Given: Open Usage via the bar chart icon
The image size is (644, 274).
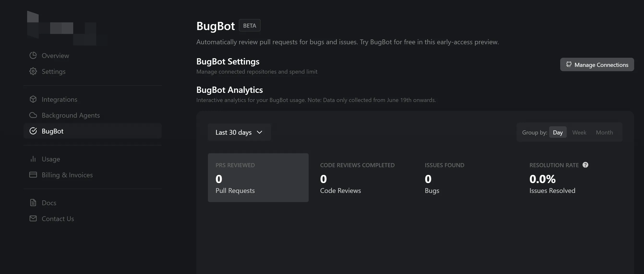Looking at the screenshot, I should (33, 159).
